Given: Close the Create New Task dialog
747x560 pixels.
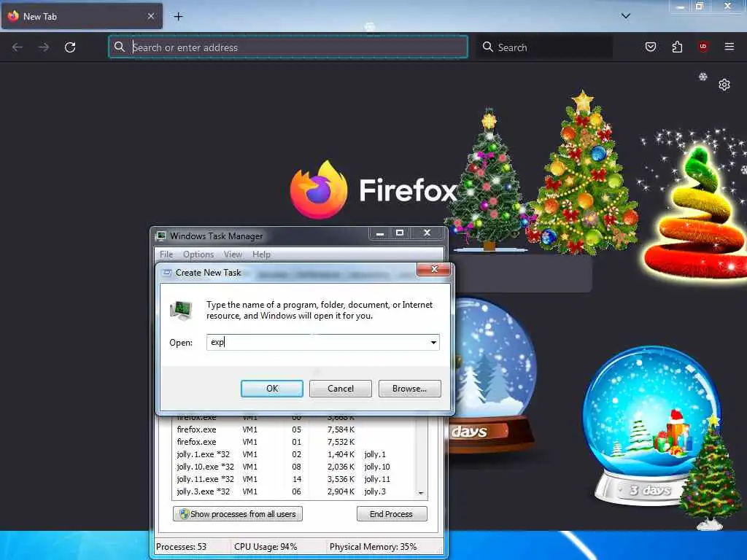Looking at the screenshot, I should [433, 270].
